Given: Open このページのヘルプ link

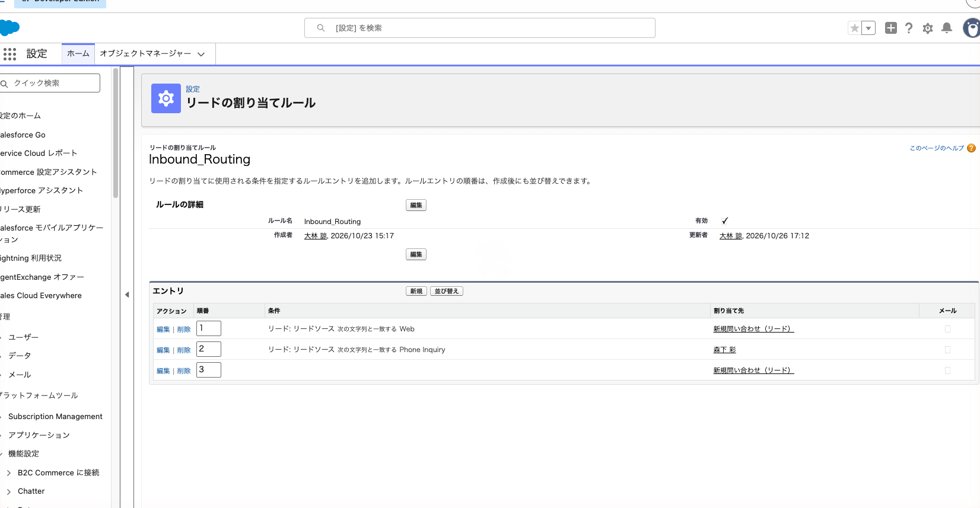Looking at the screenshot, I should (x=937, y=148).
